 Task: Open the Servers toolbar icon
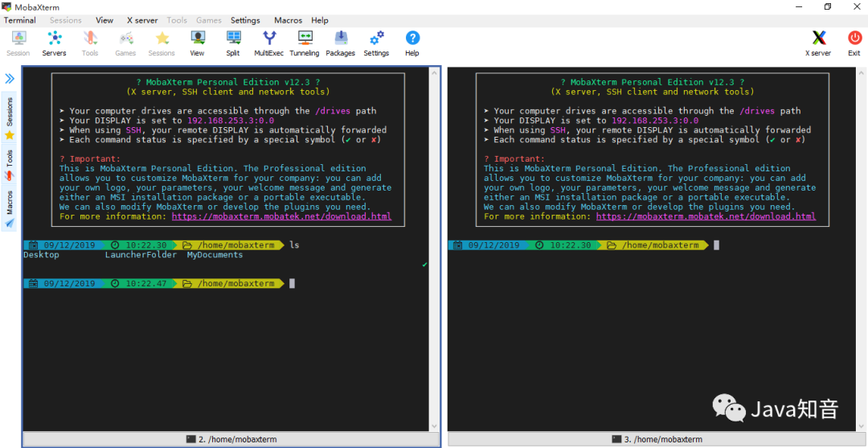(55, 43)
